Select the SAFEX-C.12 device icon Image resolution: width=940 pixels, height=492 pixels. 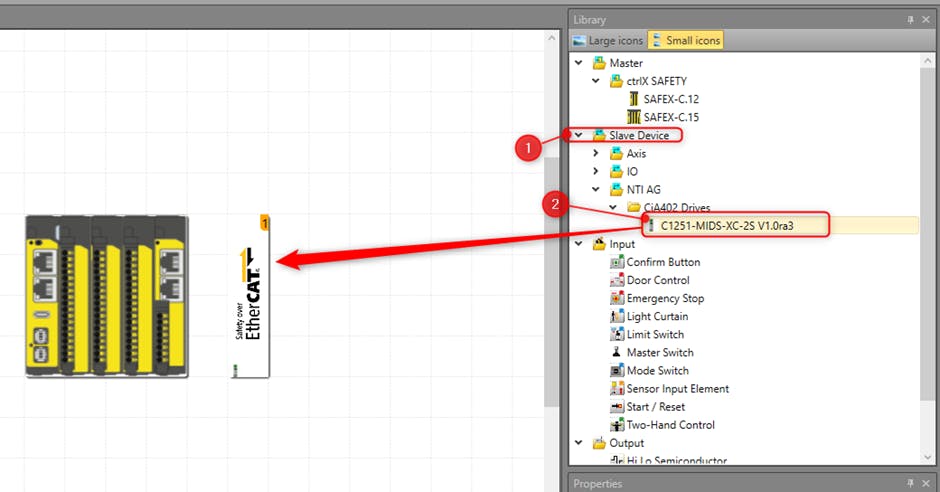[633, 99]
